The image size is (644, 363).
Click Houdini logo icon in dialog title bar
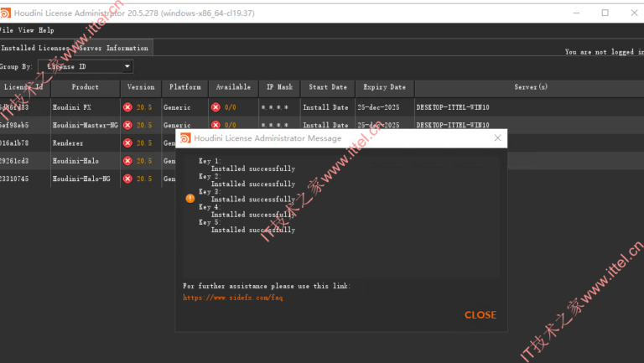(x=185, y=138)
